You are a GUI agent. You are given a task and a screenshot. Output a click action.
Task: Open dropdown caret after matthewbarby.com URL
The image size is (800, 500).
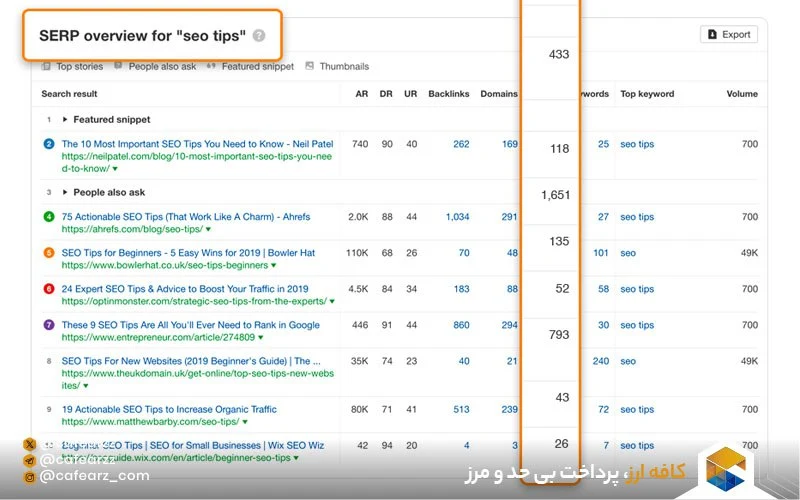pos(245,422)
